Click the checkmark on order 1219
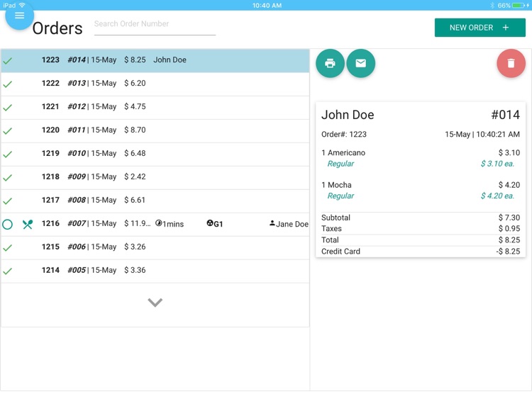532x399 pixels. 8,154
